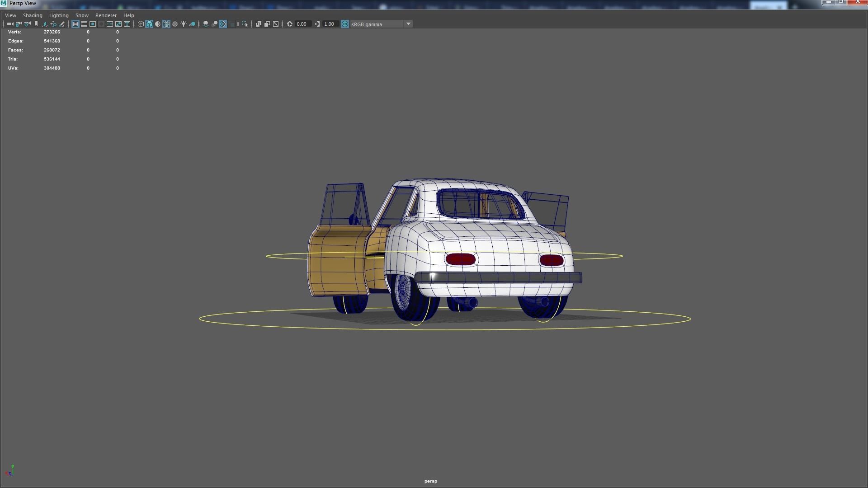
Task: Toggle the Textured display icon
Action: click(175, 24)
